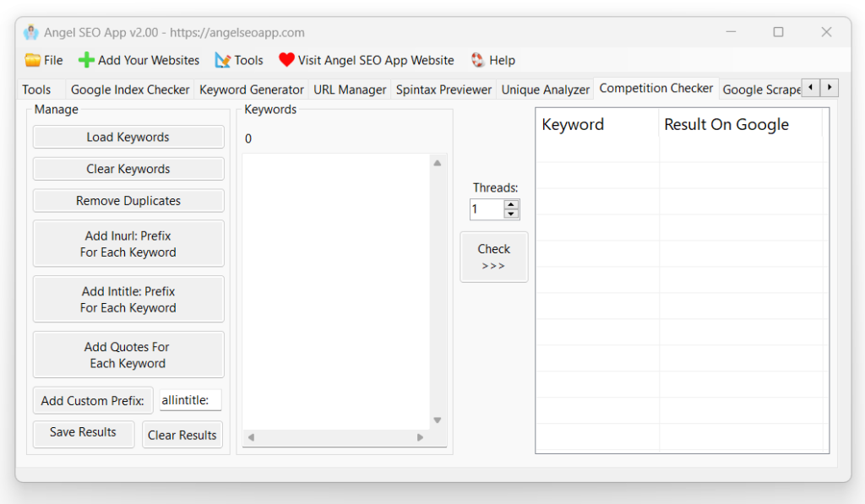865x504 pixels.
Task: Click Remove Duplicates button
Action: pyautogui.click(x=128, y=201)
